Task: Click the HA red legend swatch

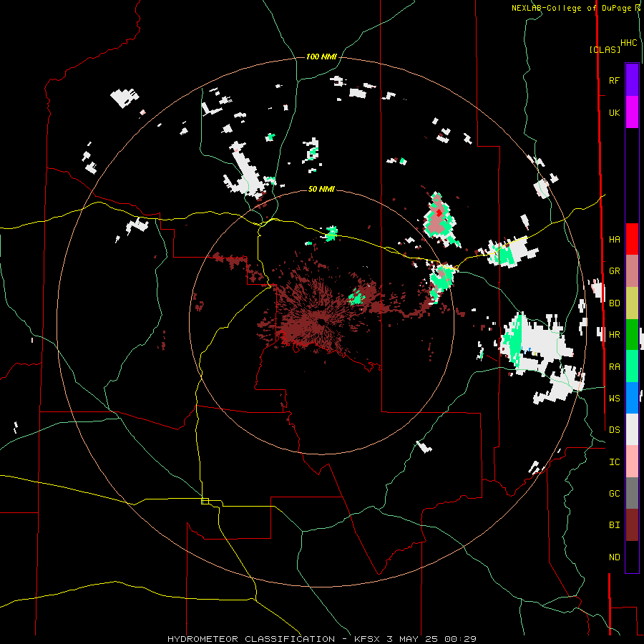Action: tap(632, 239)
